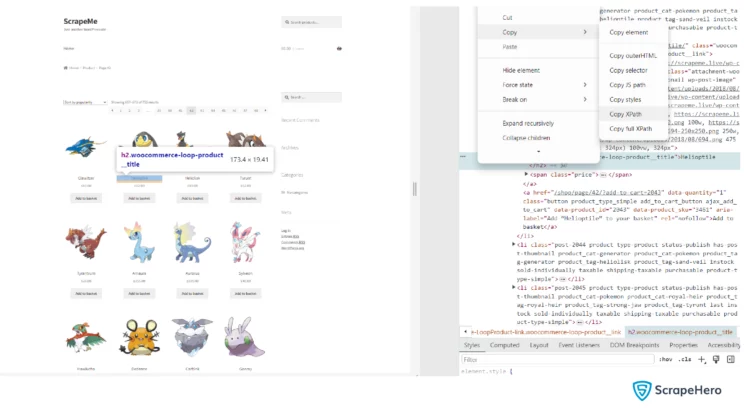
Task: Open the Clawitzer product image
Action: (86, 147)
